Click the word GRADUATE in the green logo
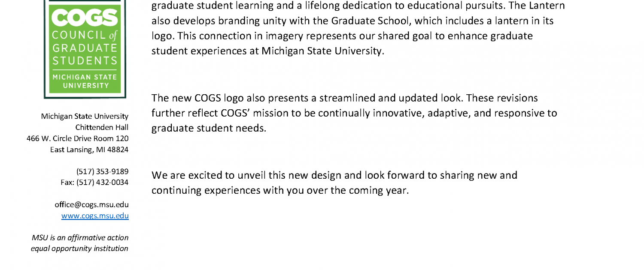 pos(85,48)
